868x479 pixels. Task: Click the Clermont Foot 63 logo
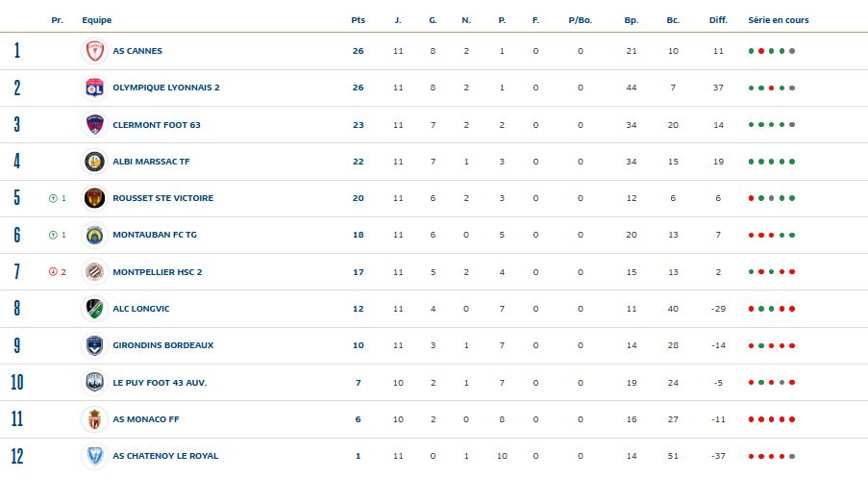coord(94,124)
